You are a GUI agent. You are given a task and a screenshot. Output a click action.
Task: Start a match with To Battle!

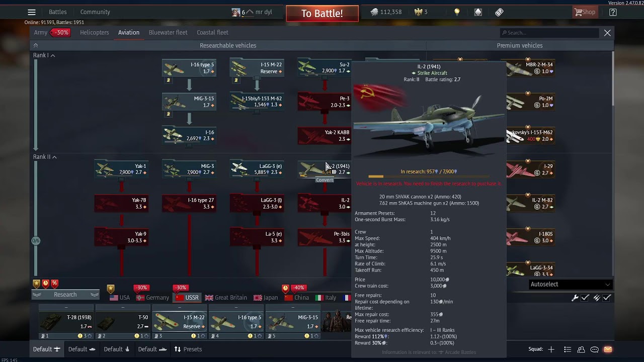[x=322, y=14]
